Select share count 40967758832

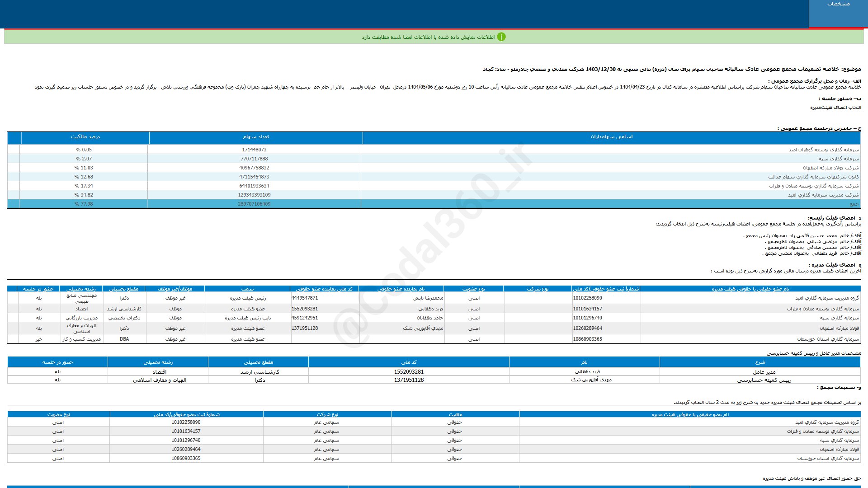point(254,168)
